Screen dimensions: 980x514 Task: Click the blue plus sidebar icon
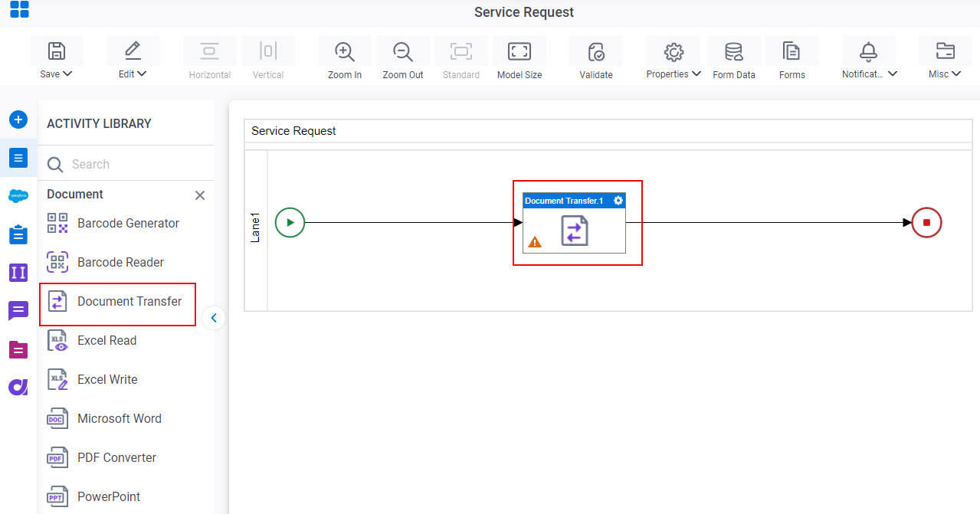(18, 119)
